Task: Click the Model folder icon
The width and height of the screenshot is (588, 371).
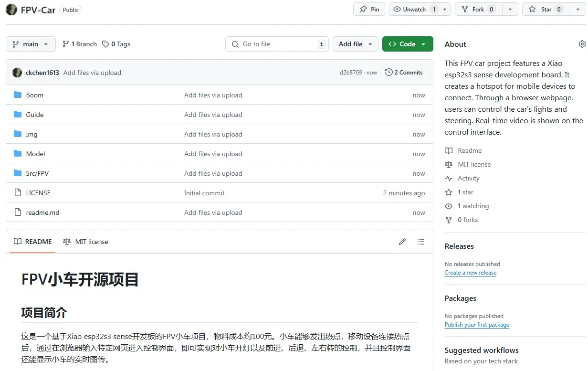Action: pos(18,154)
